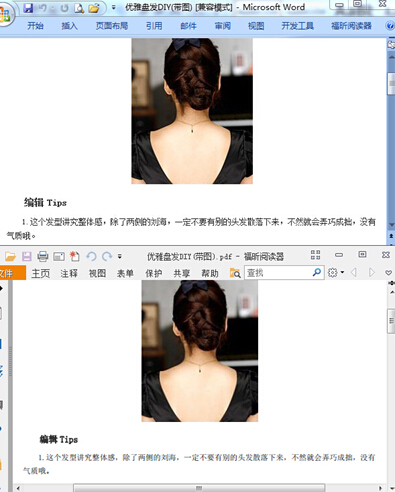Open the gear search settings dropdown
This screenshot has height=492, width=395.
(336, 273)
